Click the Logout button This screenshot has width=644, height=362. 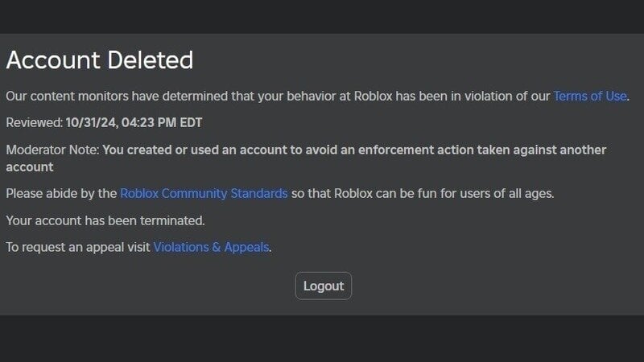tap(324, 286)
